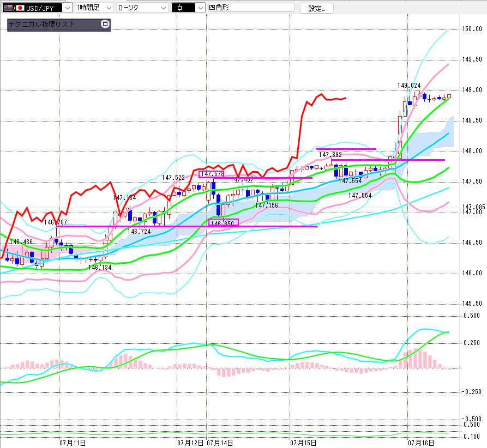Click the 147.156 price label
Screen dimensions: 487x448
click(x=267, y=205)
